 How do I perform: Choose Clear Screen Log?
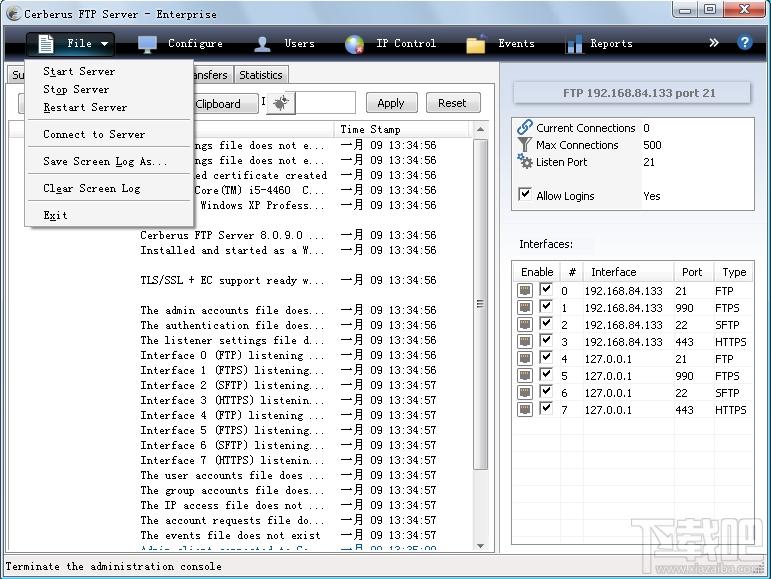[108, 188]
